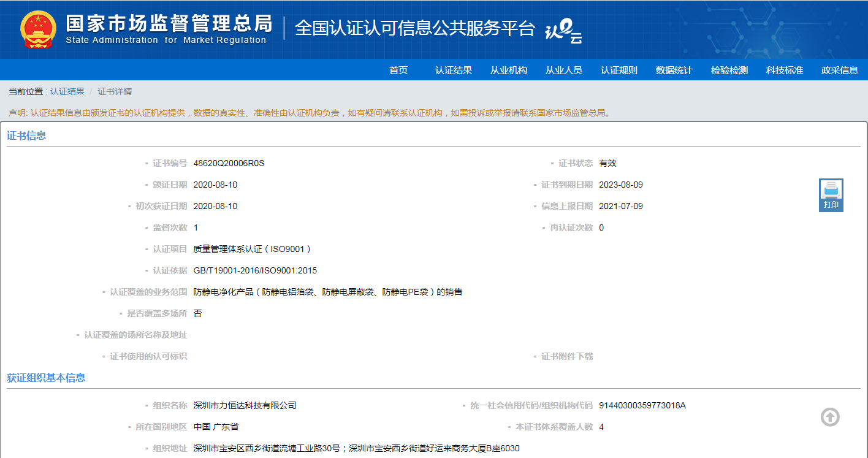This screenshot has width=868, height=458.
Task: Click the 认证结果 breadcrumb link
Action: pos(67,91)
